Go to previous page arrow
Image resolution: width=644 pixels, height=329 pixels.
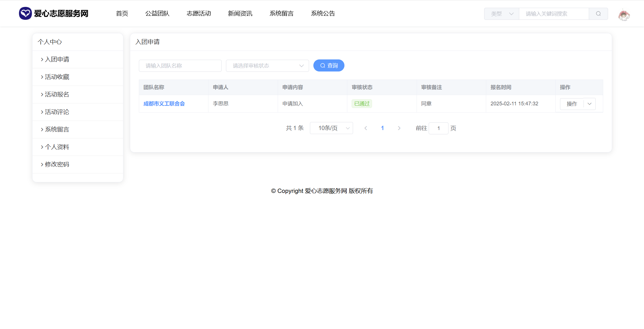(x=366, y=128)
